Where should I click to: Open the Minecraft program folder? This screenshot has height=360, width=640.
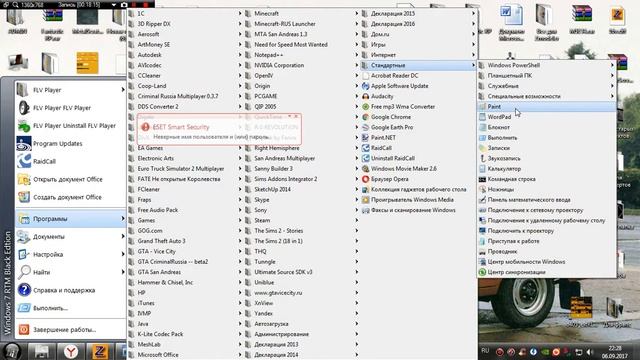tap(302, 13)
